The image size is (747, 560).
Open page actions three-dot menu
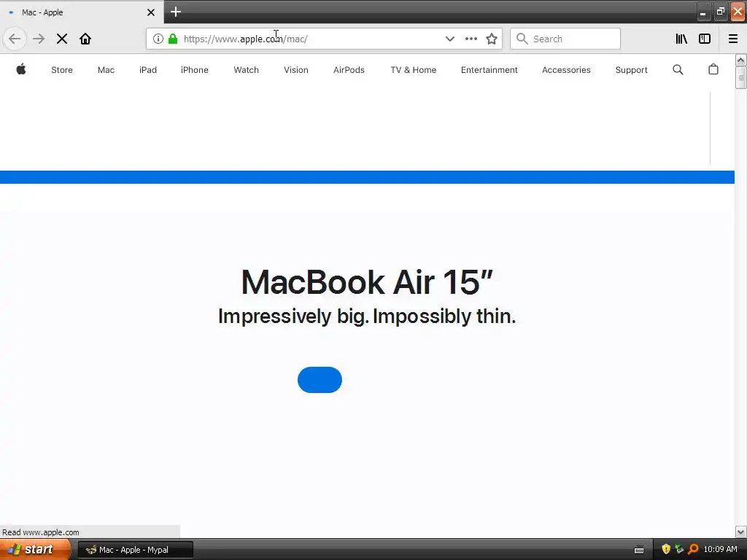tap(471, 39)
